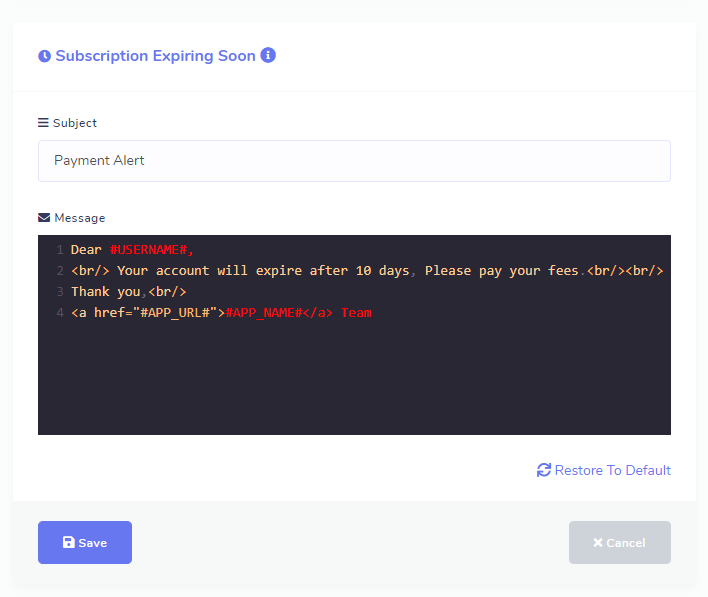708x597 pixels.
Task: Place cursor on #USERNAME# placeholder in editor
Action: pyautogui.click(x=148, y=250)
